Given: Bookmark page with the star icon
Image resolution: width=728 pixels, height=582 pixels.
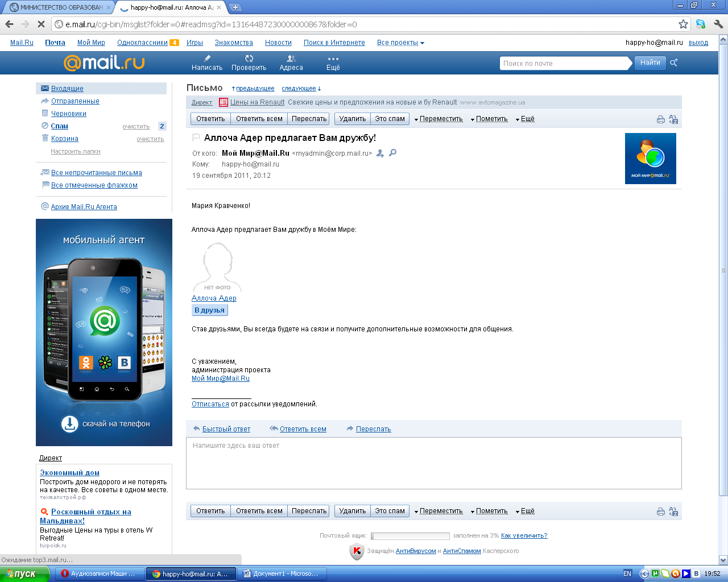Looking at the screenshot, I should 683,24.
